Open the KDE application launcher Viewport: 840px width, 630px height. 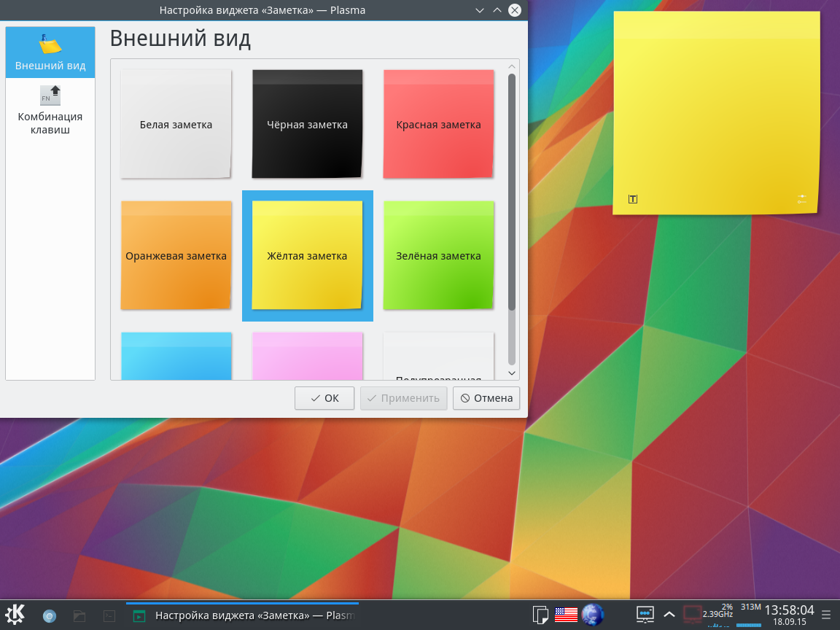point(15,615)
